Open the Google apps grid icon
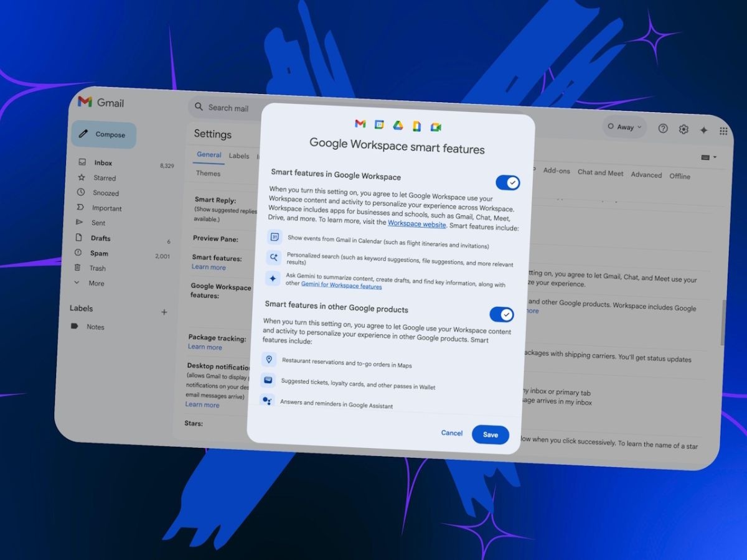 (x=723, y=131)
